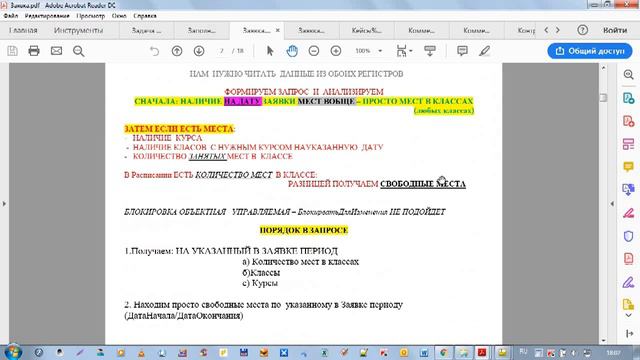Screen dimensions: 640x360
Task: Open the Справка menu
Action: click(144, 16)
